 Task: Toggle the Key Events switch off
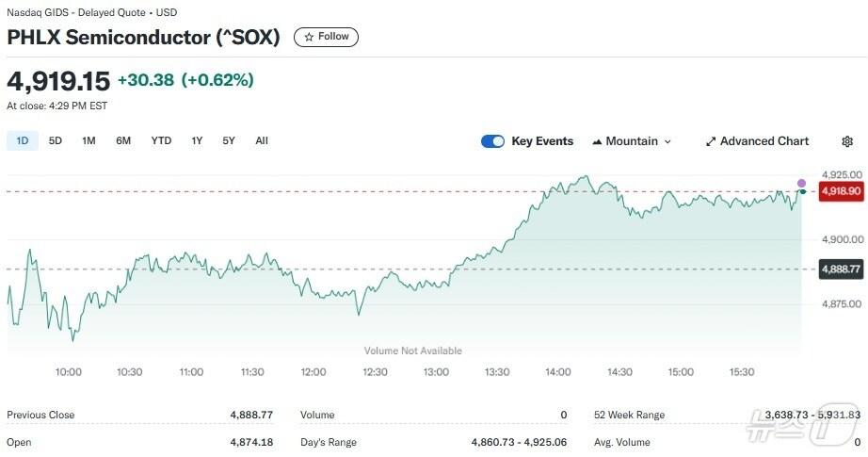click(492, 141)
